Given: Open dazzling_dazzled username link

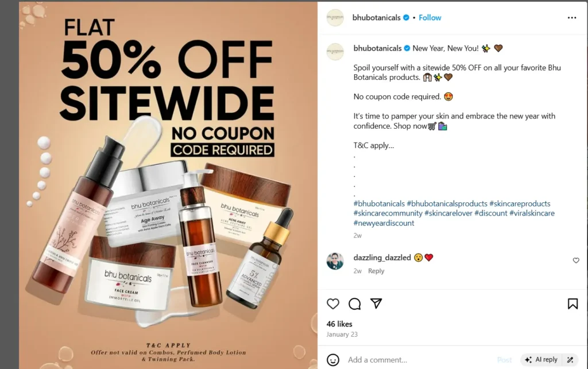Looking at the screenshot, I should [x=382, y=257].
